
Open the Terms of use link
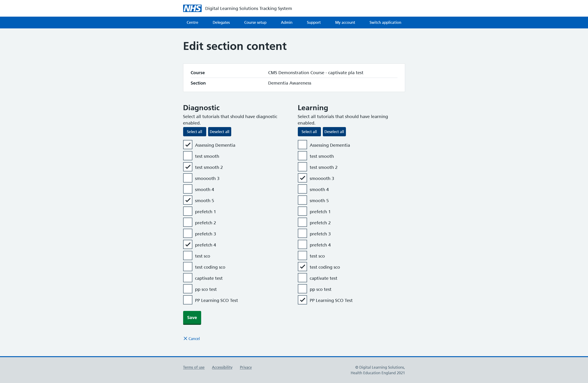pyautogui.click(x=194, y=367)
